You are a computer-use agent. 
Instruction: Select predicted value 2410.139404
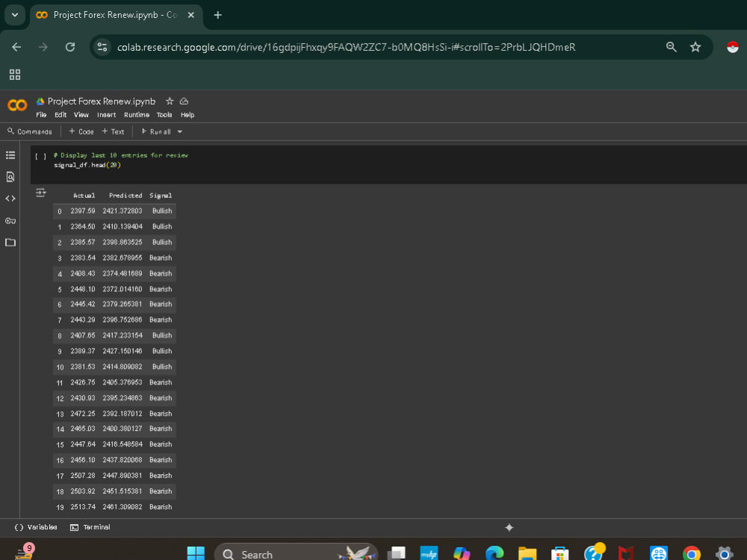click(x=123, y=227)
